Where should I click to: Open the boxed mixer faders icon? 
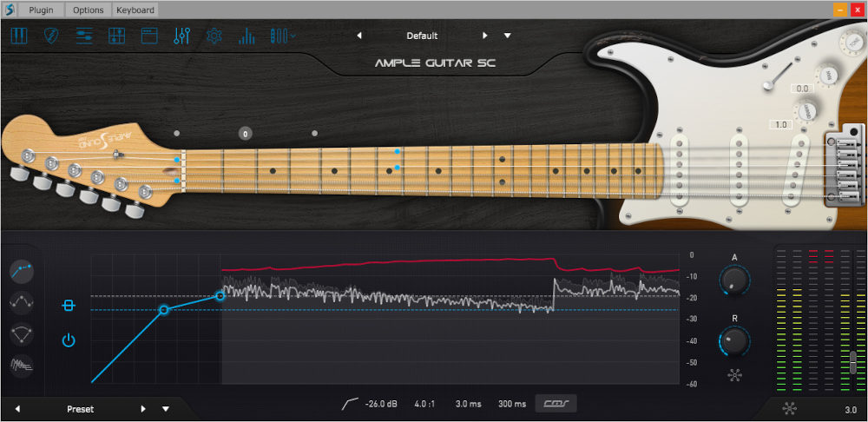pos(117,36)
